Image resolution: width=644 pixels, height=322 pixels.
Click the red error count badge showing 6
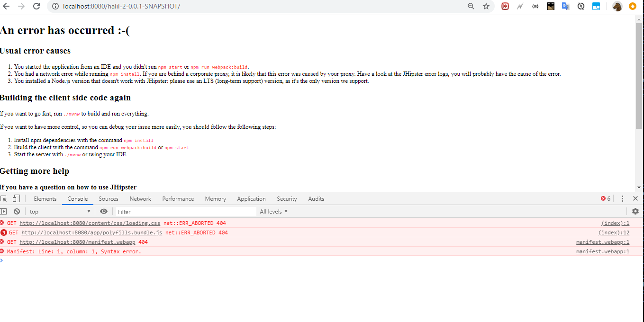606,199
